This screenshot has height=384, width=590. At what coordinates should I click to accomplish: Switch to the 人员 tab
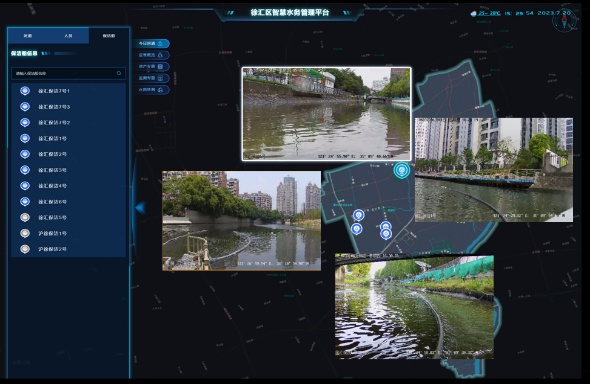(x=68, y=36)
